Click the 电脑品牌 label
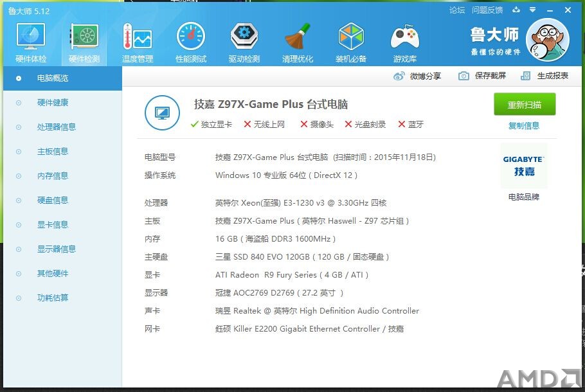585x392 pixels. [524, 197]
